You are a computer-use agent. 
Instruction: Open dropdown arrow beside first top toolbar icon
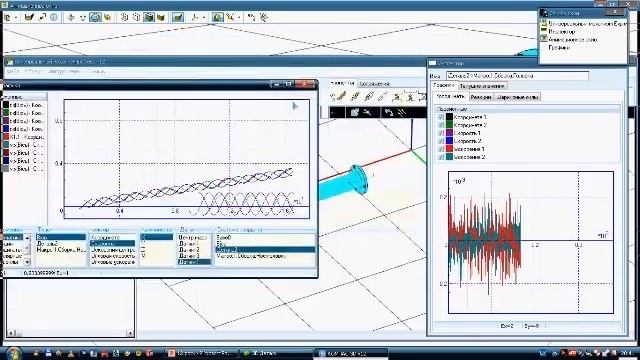[x=16, y=18]
